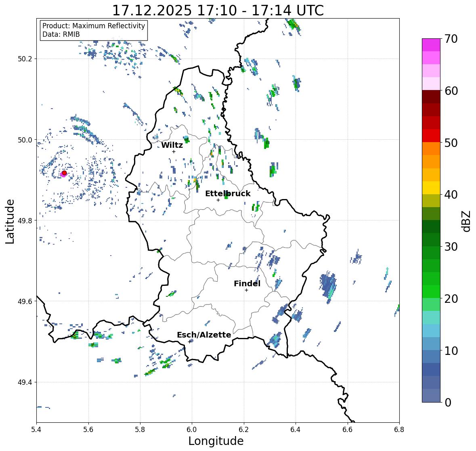Click the Ettelbruck station label
Screen dimensions: 476x451
228,193
